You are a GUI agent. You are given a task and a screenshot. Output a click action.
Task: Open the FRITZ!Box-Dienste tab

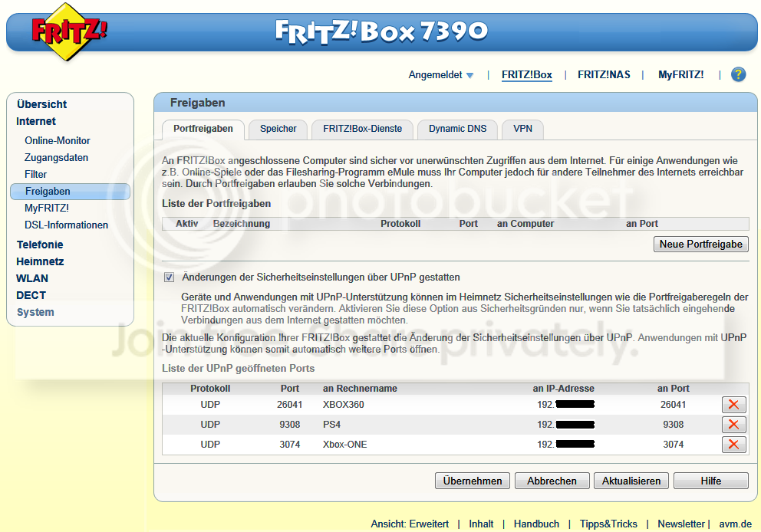[x=363, y=129]
